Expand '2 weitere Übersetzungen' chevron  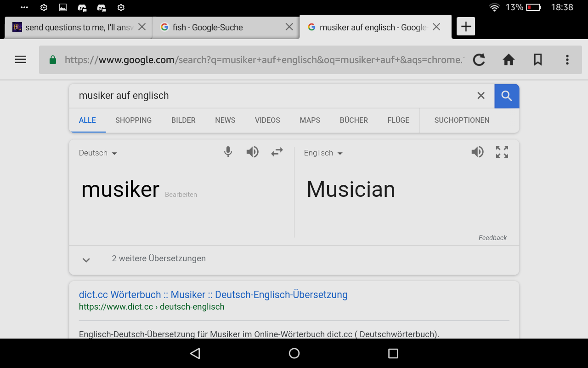[x=86, y=260]
